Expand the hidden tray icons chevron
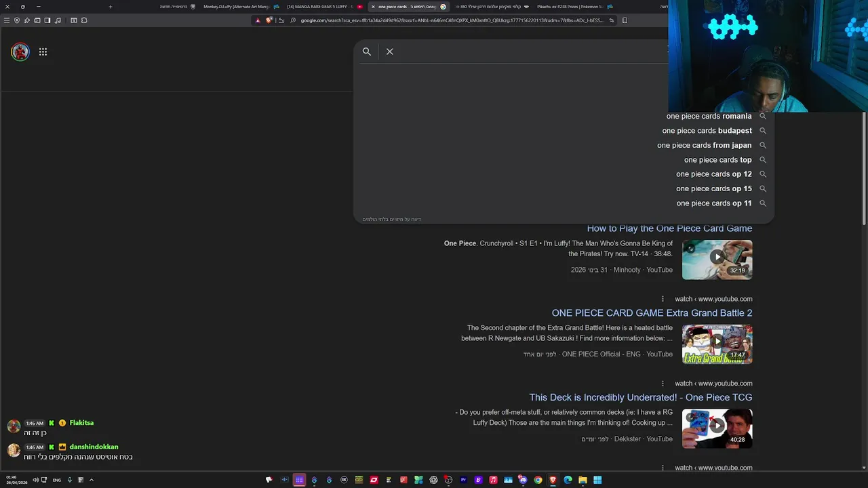Screen dimensions: 868x488 [91, 480]
